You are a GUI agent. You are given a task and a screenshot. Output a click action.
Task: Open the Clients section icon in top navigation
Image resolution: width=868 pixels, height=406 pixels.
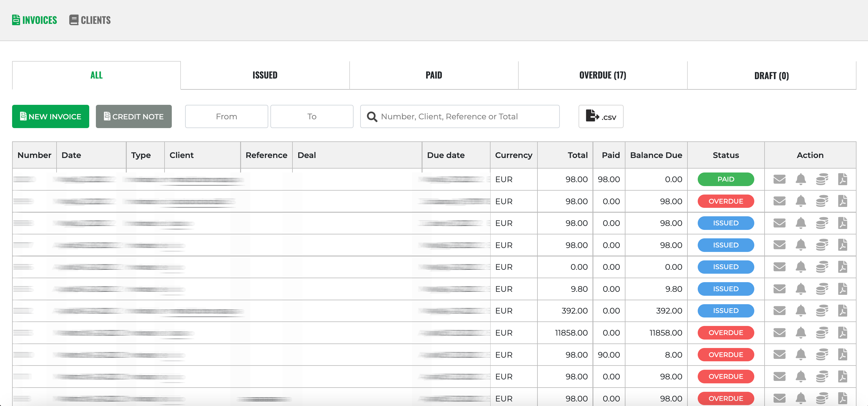coord(73,20)
